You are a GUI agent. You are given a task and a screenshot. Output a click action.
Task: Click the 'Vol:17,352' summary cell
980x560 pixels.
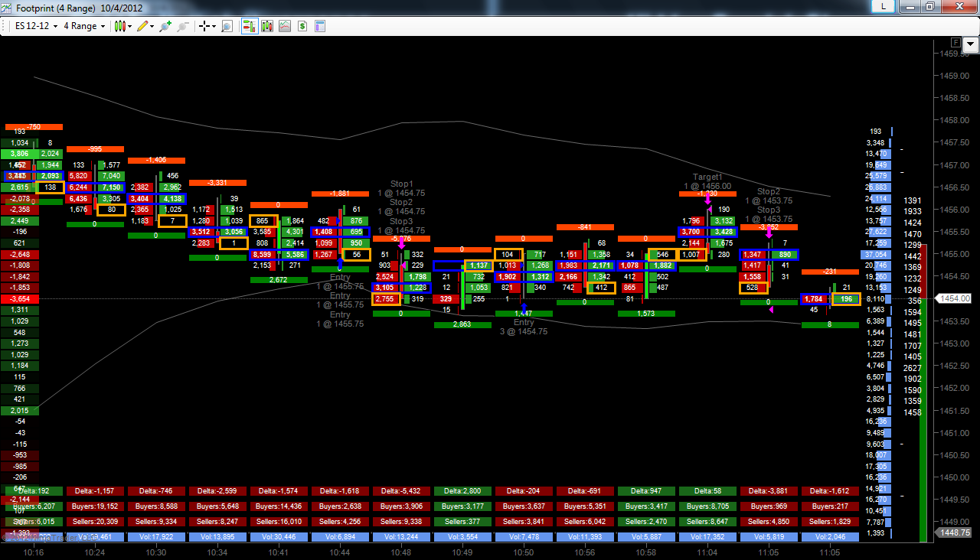point(707,537)
